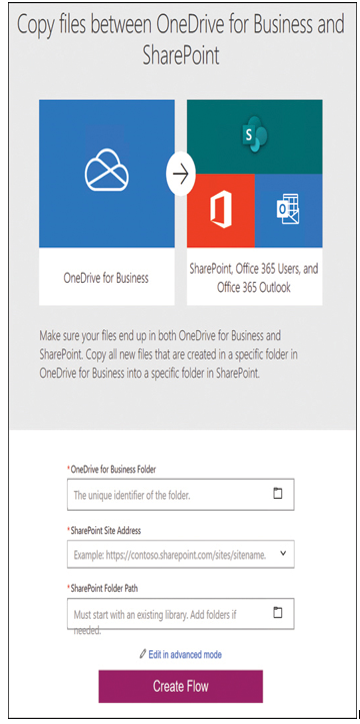The height and width of the screenshot is (724, 360).
Task: Click the SharePoint logo tile
Action: 254,137
